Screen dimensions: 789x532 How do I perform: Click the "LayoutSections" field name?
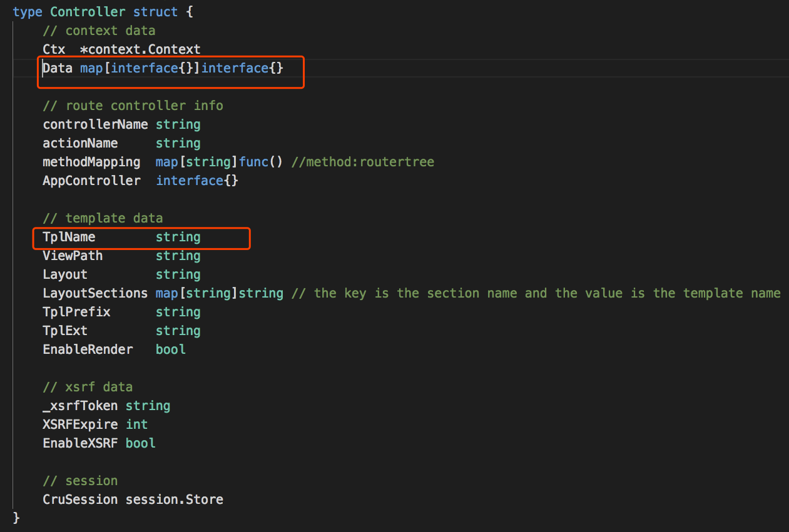95,293
